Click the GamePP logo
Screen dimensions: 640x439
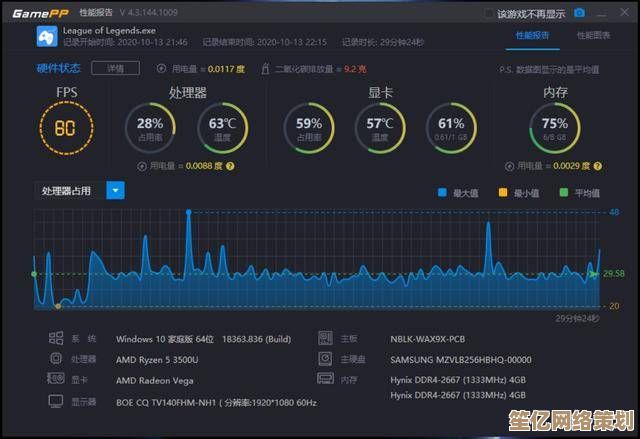click(x=40, y=13)
